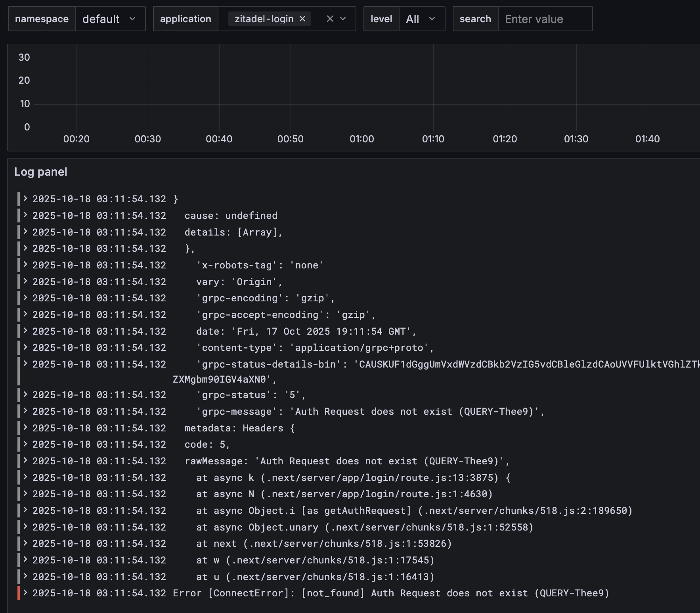The image size is (700, 613).
Task: Click the 01:00 time mark on graph
Action: click(361, 139)
